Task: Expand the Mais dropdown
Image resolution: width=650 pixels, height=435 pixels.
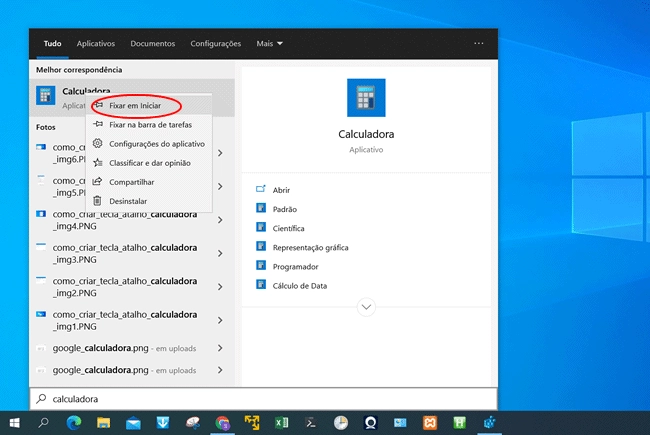Action: (x=269, y=44)
